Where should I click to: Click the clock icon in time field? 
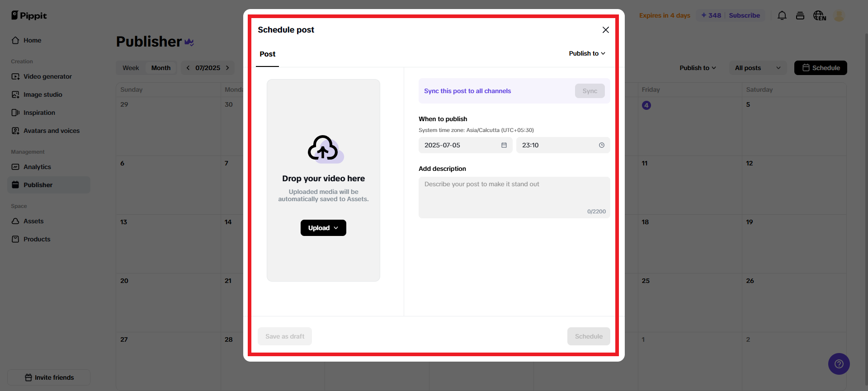[601, 145]
